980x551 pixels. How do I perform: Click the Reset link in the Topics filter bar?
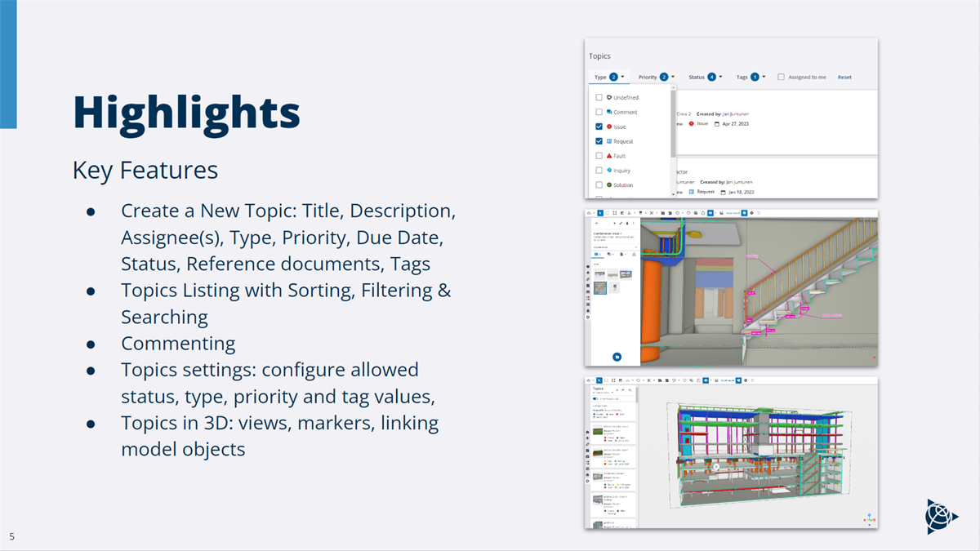pos(845,77)
